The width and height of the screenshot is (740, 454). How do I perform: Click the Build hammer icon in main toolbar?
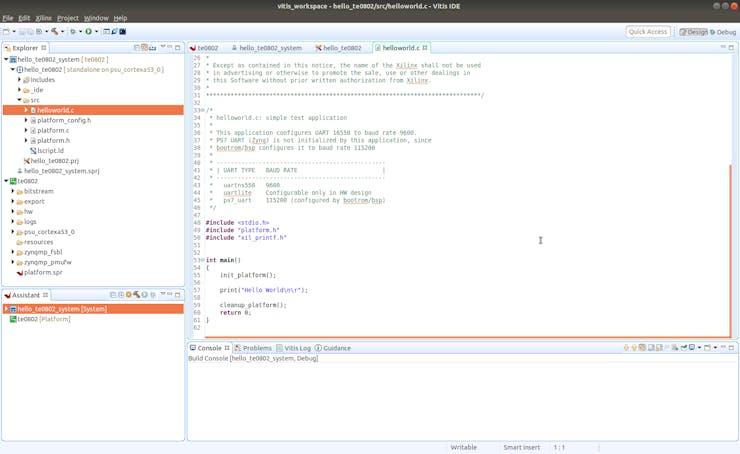point(54,32)
